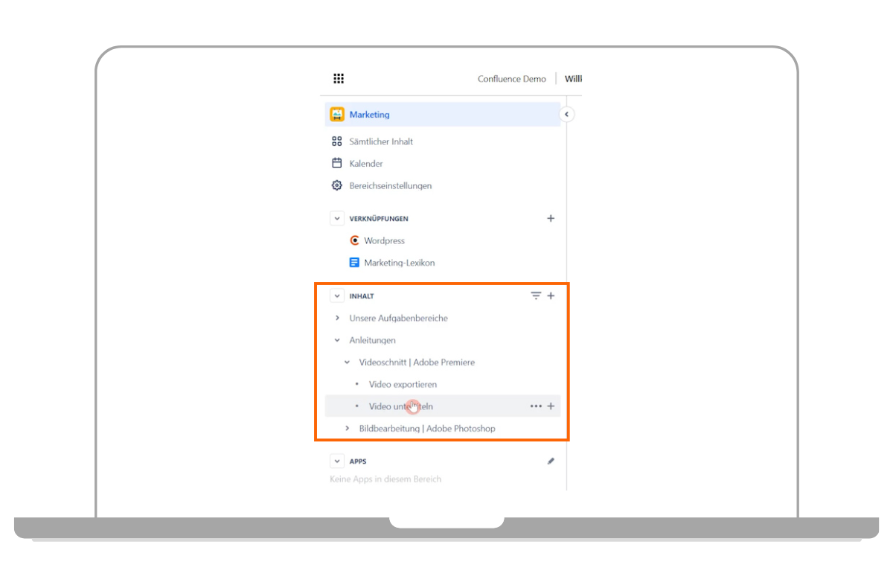The width and height of the screenshot is (893, 588).
Task: Click the Apps edit pencil icon
Action: pos(551,461)
